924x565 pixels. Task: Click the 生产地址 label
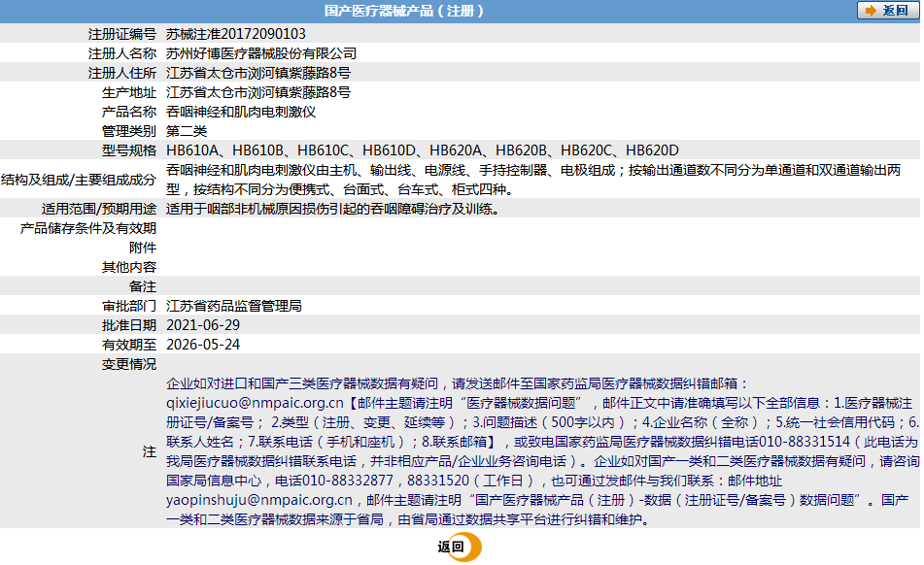pyautogui.click(x=129, y=92)
